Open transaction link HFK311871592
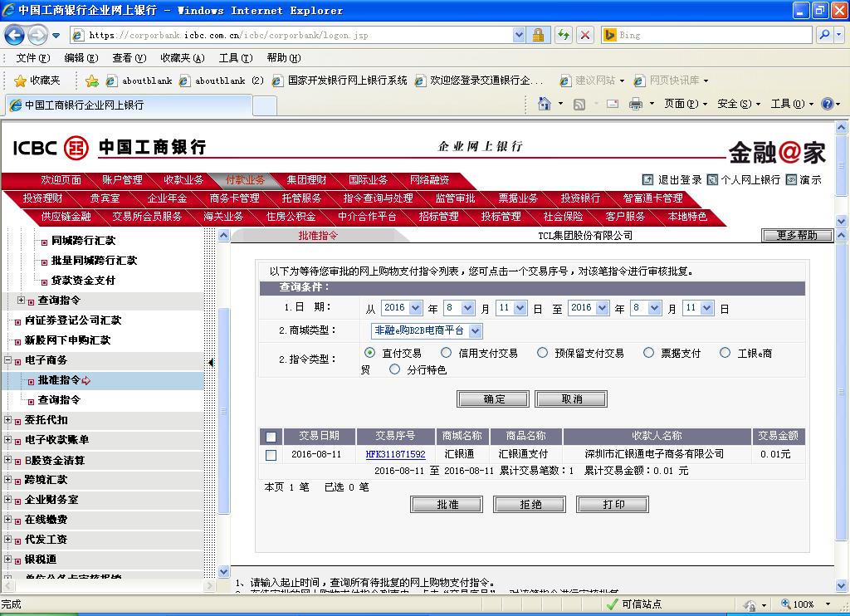Screen dimensions: 850x616 tap(395, 454)
